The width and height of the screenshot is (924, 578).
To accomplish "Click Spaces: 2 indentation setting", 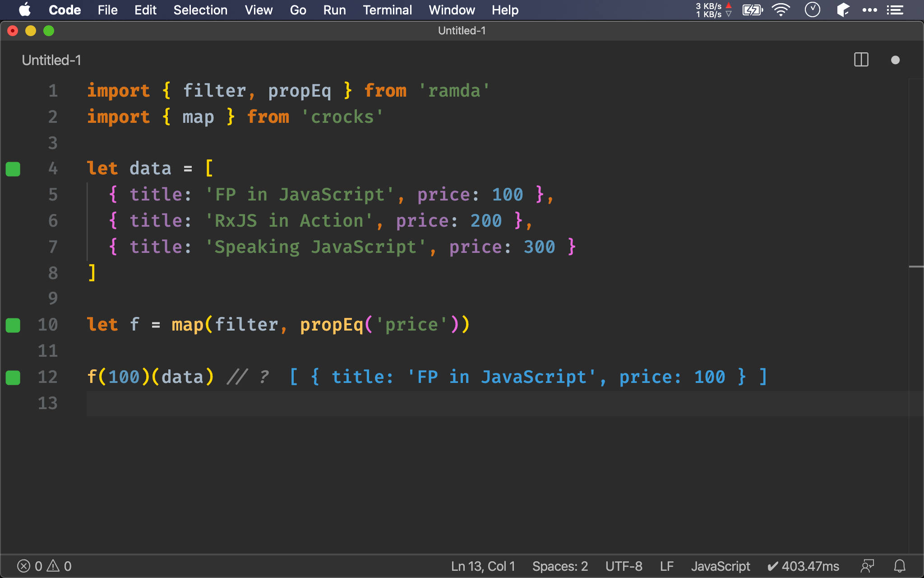I will [x=560, y=566].
